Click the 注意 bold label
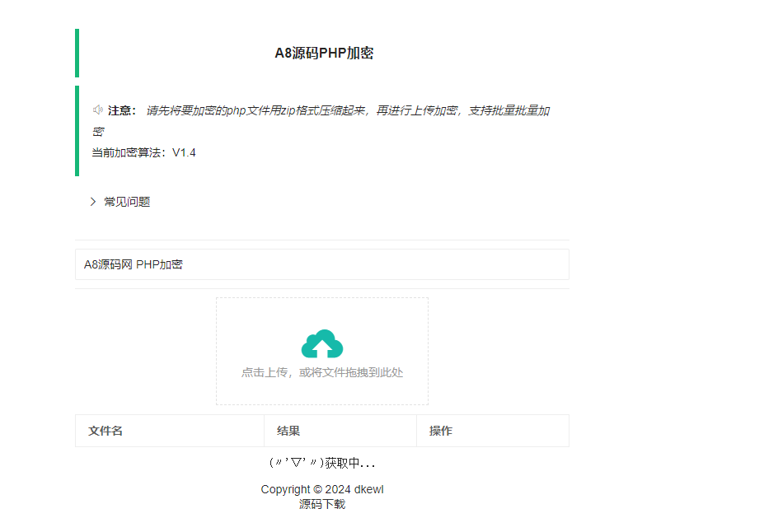 [x=122, y=110]
